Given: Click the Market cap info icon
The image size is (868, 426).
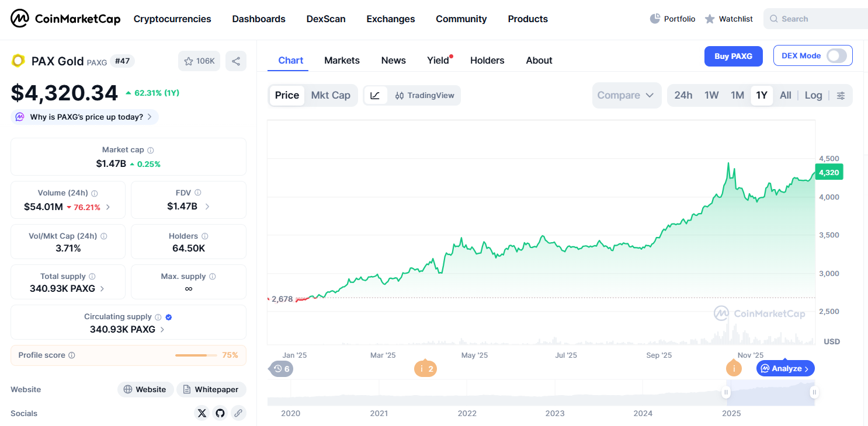Looking at the screenshot, I should click(x=151, y=150).
